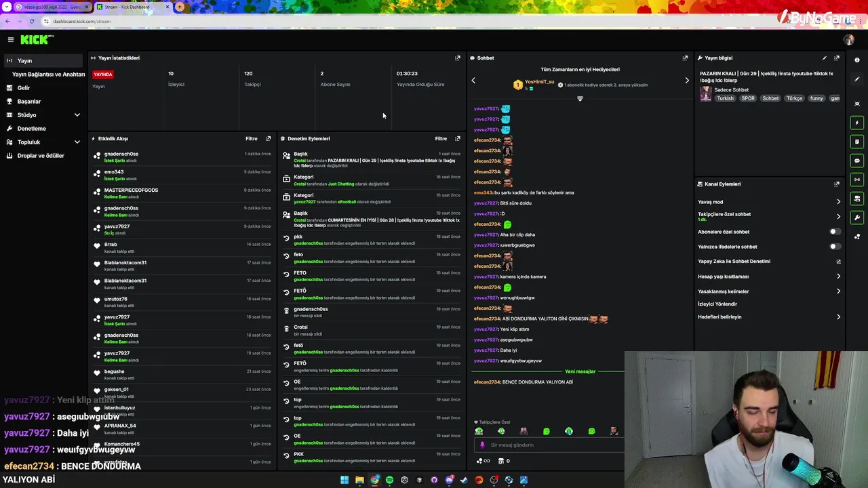
Task: Open Denetleme in left sidebar
Action: pos(32,128)
